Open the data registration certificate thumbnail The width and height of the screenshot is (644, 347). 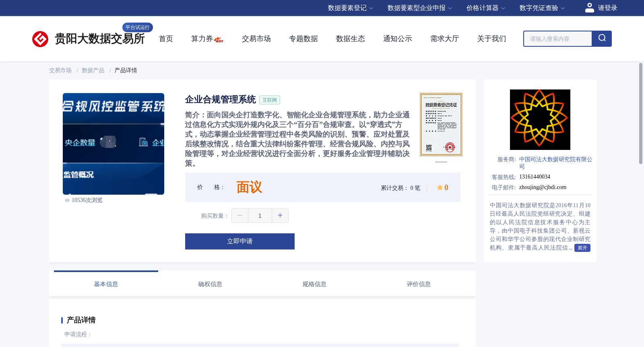point(441,125)
